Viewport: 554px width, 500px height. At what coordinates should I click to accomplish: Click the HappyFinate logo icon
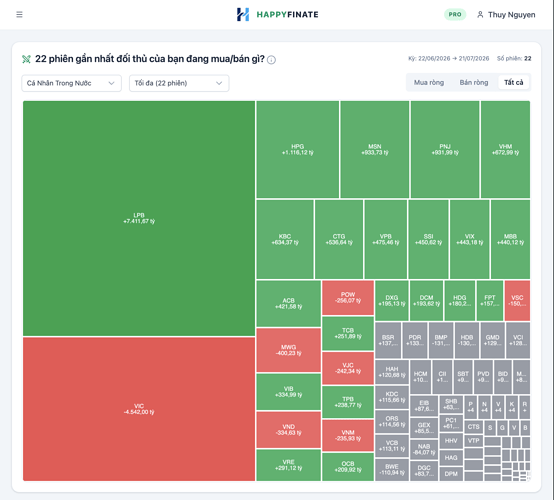point(243,14)
